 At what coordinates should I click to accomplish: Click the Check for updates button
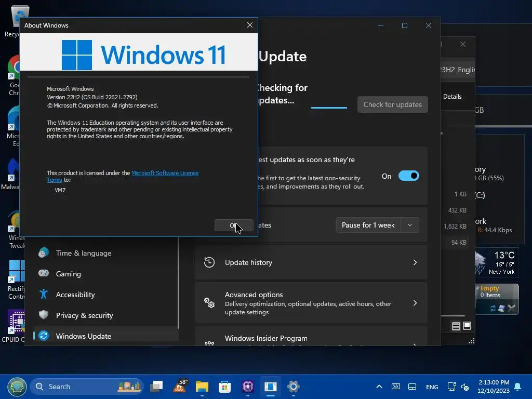393,104
